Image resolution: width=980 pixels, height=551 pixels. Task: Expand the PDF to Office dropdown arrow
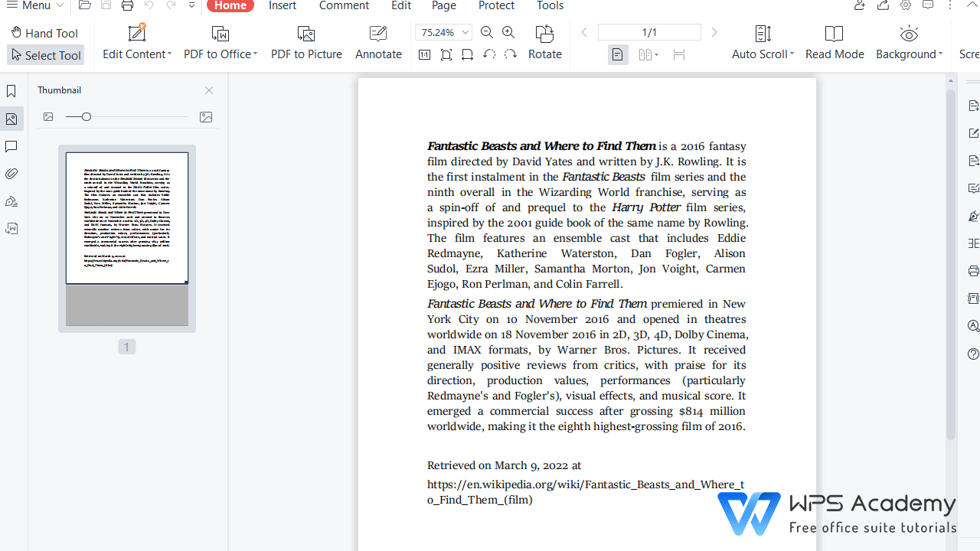[255, 54]
